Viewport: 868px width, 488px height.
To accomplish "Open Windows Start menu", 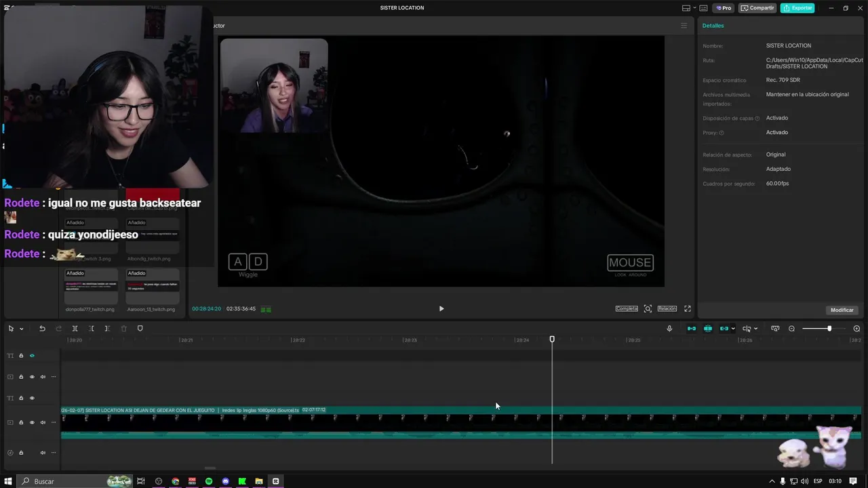I will 9,481.
